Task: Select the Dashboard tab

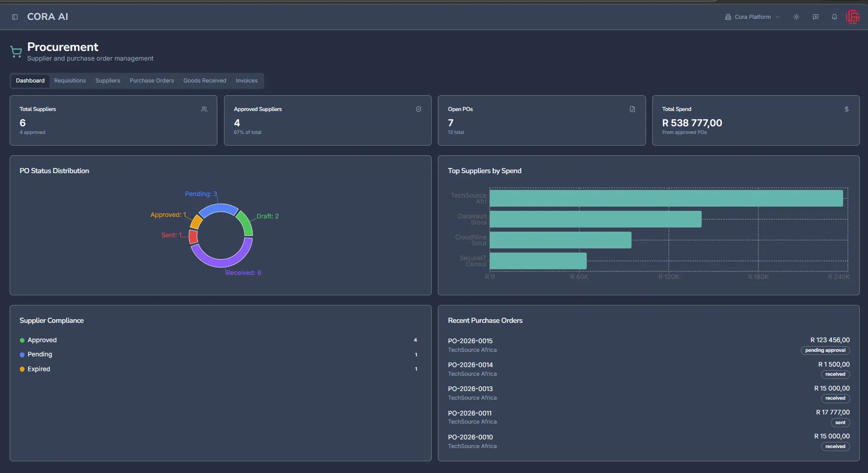Action: tap(30, 80)
